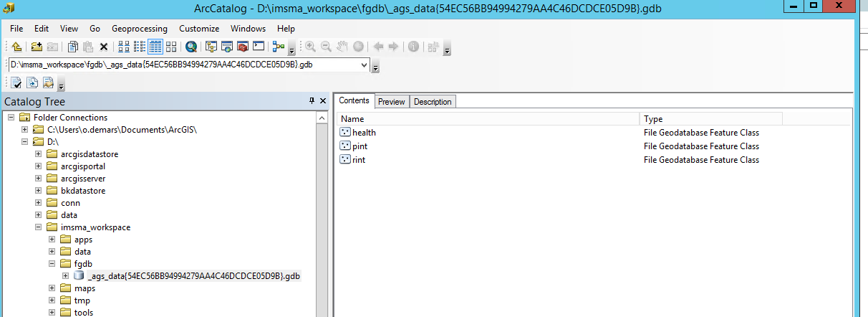Image resolution: width=868 pixels, height=317 pixels.
Task: Open the File menu
Action: [17, 29]
